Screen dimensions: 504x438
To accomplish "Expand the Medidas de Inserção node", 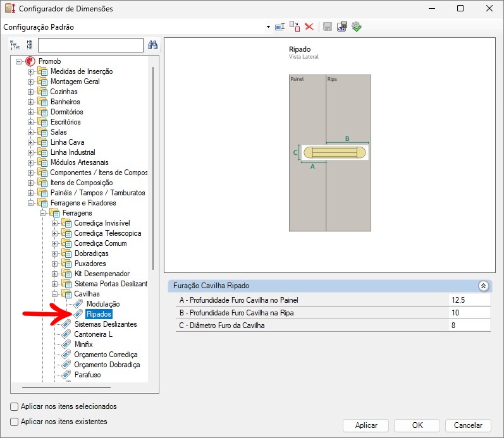I will [x=30, y=71].
